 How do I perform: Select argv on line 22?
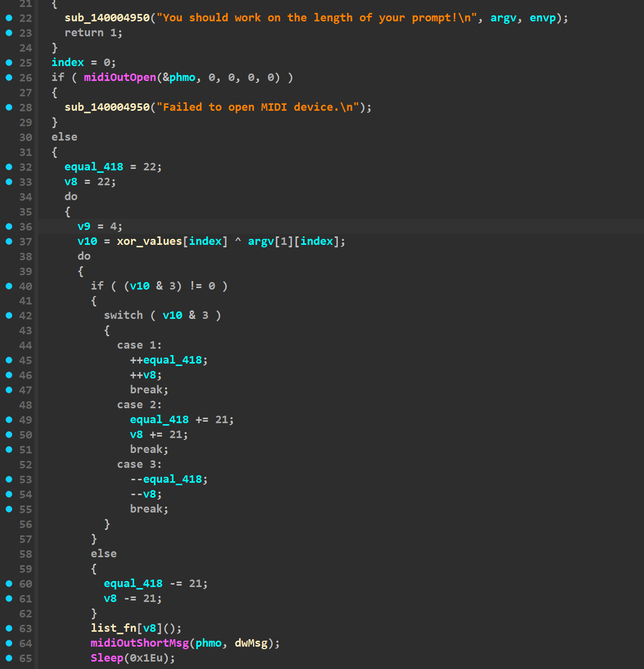tap(503, 18)
